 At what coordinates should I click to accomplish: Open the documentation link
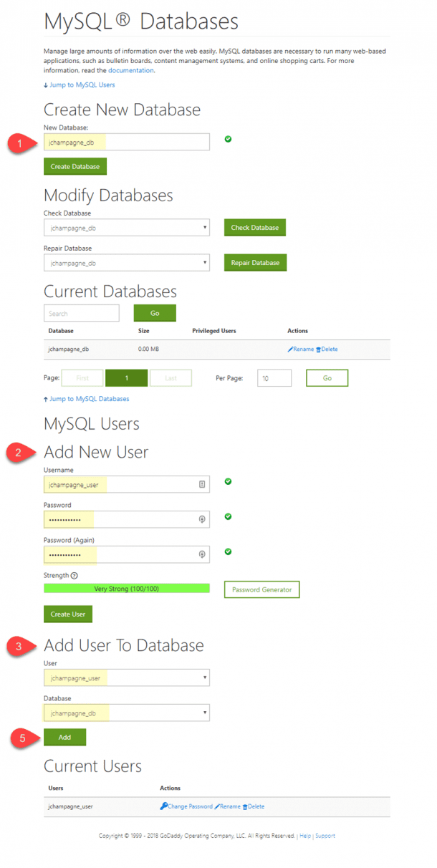130,71
